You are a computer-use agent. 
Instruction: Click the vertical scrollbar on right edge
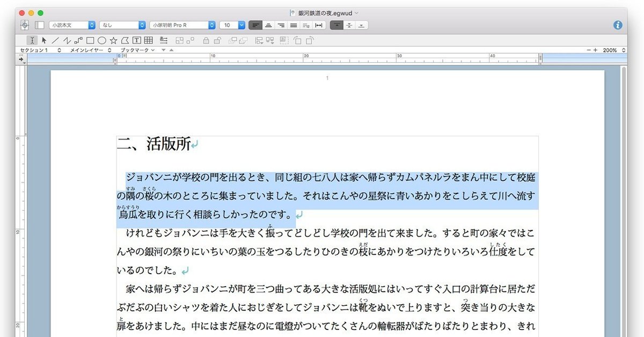tap(624, 201)
